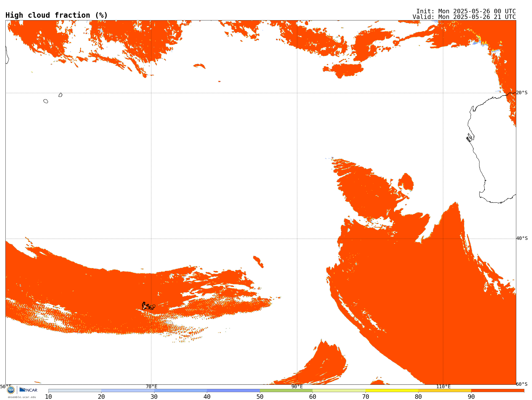Viewport: 532px width, 400px height.
Task: Pick the pale lime 60-70 colorbar segment
Action: 339,391
